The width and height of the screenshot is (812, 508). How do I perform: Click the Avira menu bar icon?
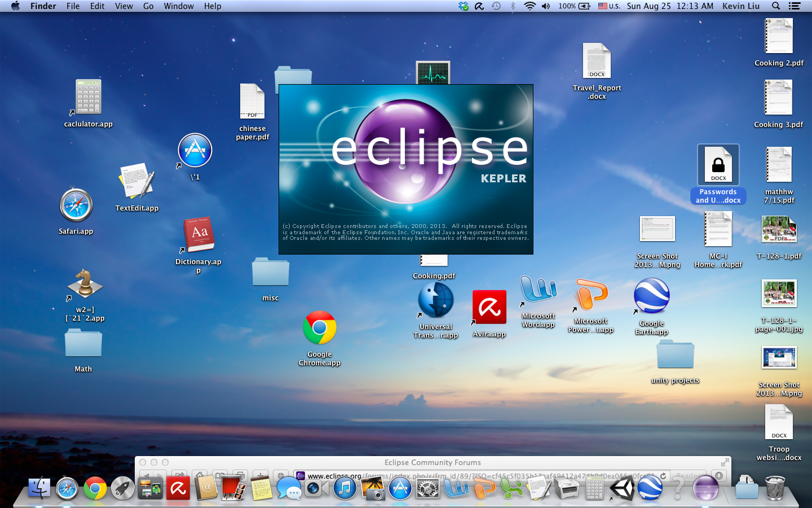[x=479, y=6]
